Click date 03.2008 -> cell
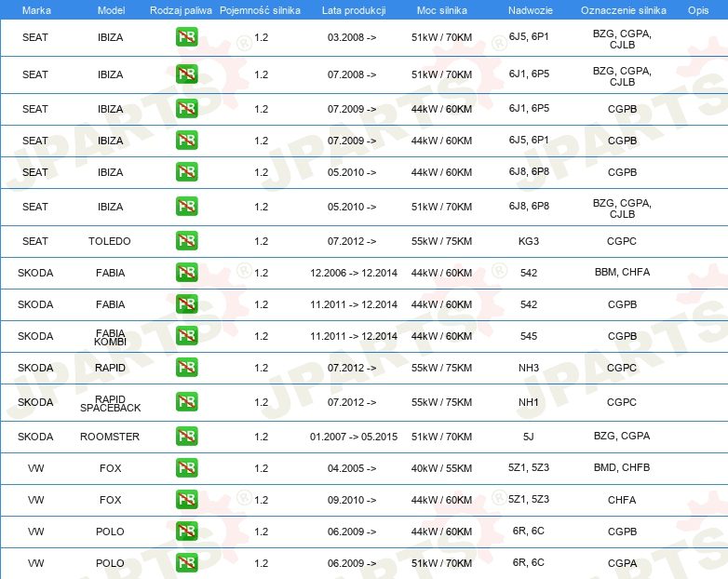The width and height of the screenshot is (728, 579). pos(352,37)
